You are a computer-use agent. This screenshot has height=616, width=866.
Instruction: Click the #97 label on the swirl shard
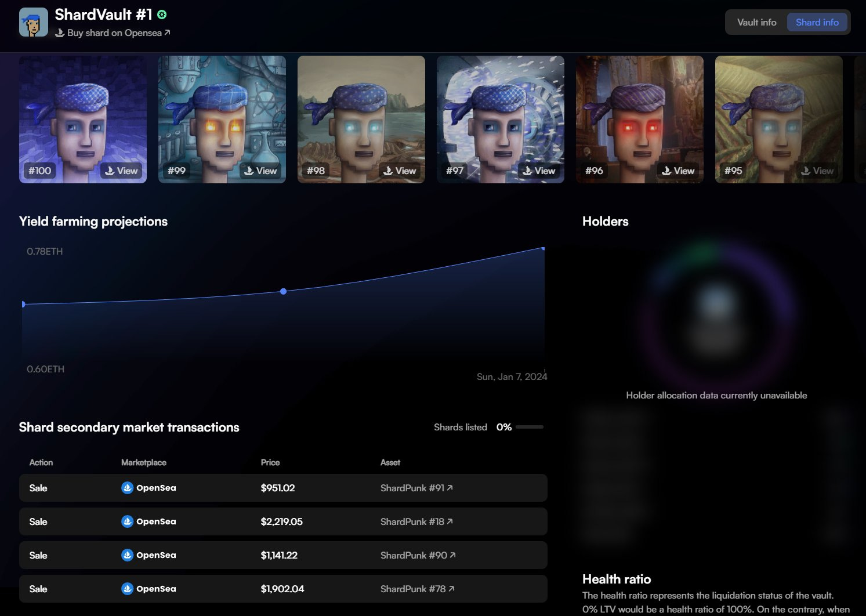coord(455,171)
